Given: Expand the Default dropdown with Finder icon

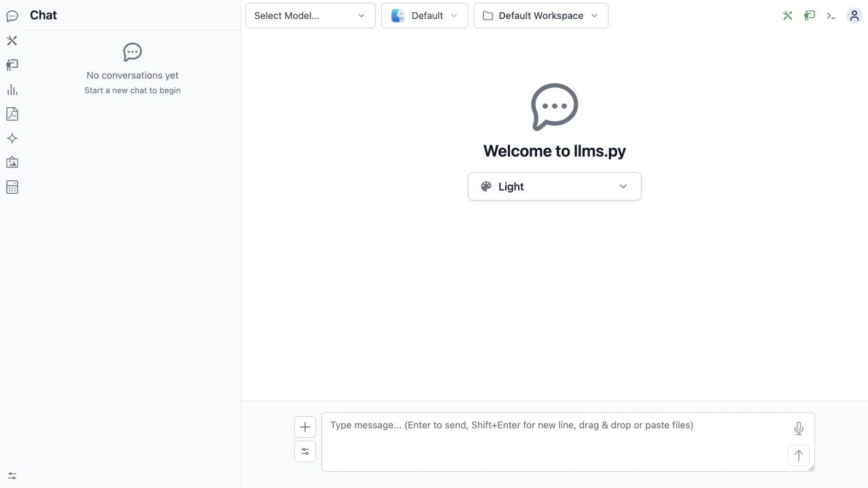Looking at the screenshot, I should (425, 16).
